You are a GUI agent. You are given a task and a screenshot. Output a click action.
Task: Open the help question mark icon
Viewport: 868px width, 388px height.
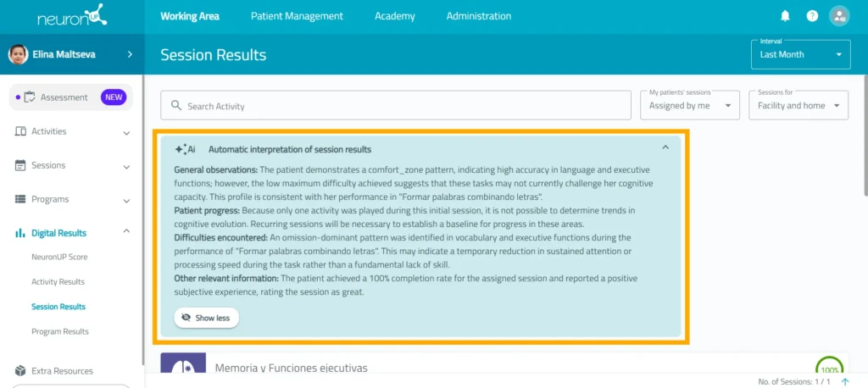(812, 16)
